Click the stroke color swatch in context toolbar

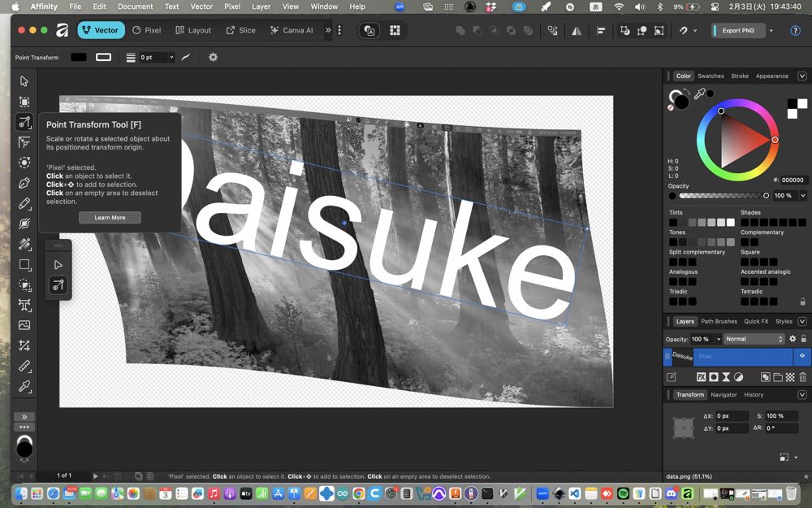(x=104, y=58)
